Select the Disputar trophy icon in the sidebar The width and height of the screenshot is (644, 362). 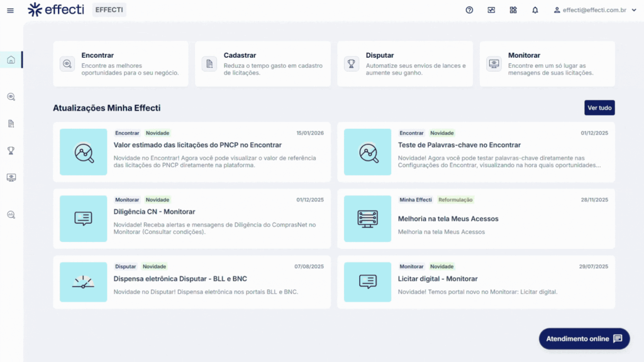coord(11,150)
